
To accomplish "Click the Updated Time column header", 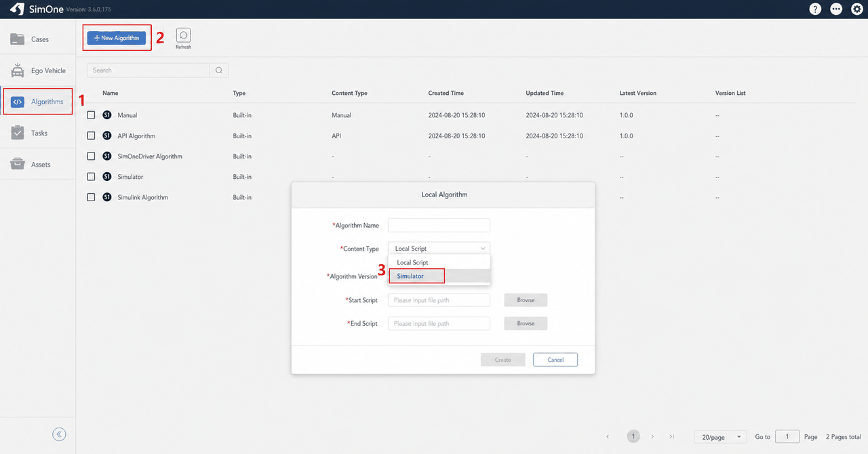I will tap(545, 93).
